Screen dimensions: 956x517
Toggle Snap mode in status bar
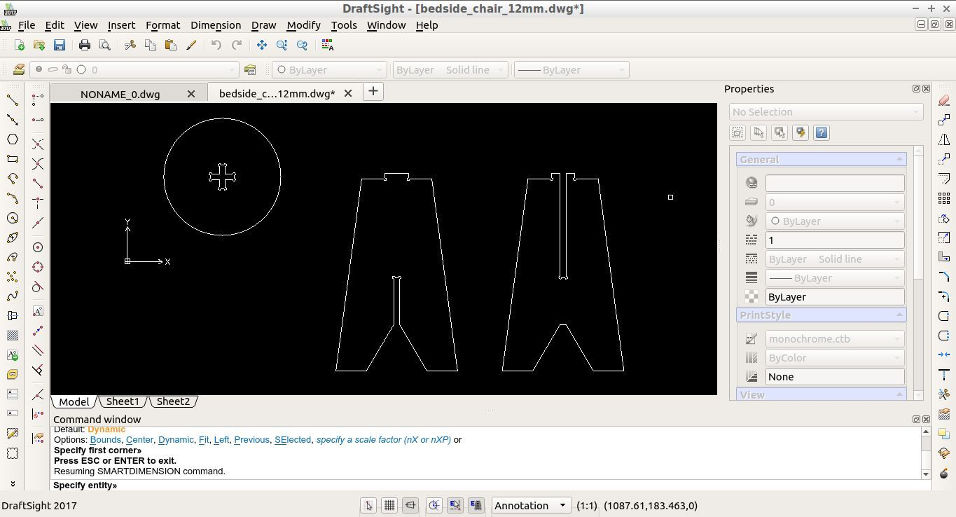pos(368,505)
